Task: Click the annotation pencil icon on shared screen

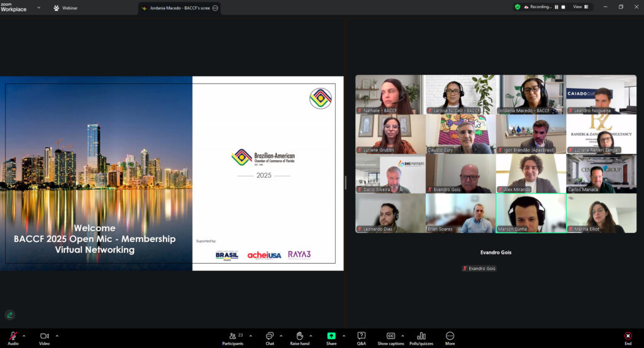Action: tap(9, 315)
